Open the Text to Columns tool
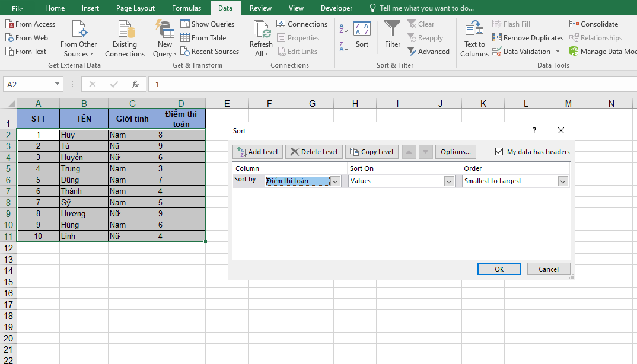This screenshot has height=364, width=637. 474,39
